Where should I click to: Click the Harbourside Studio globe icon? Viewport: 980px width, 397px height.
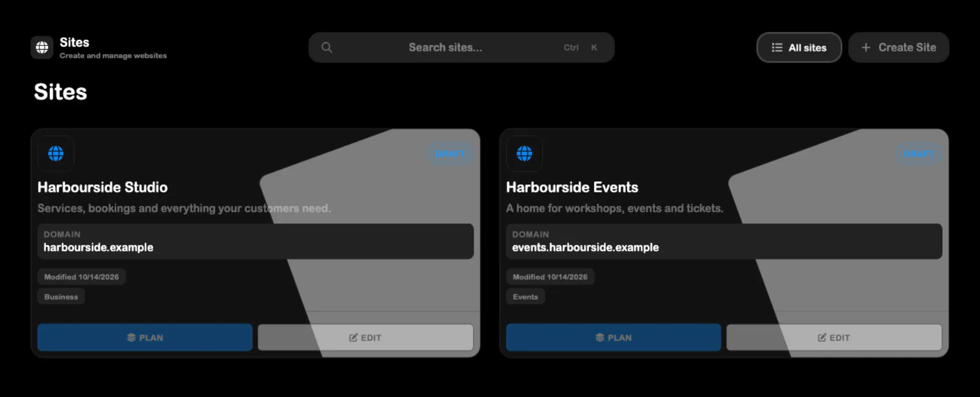click(56, 153)
